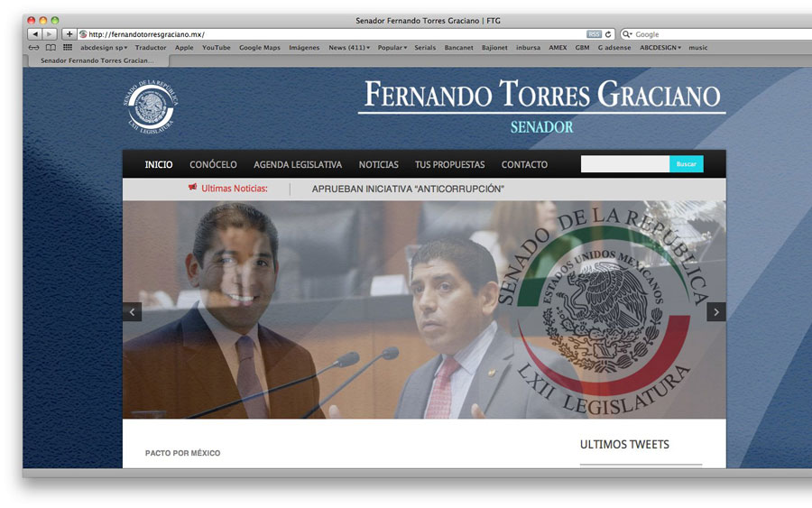Open RSS feed badge in address bar

tap(594, 34)
